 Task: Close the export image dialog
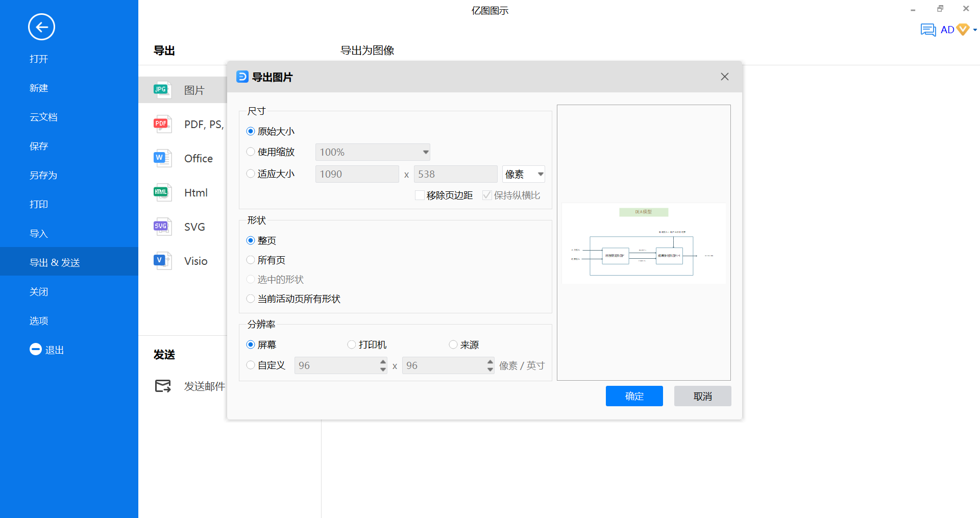[x=724, y=77]
